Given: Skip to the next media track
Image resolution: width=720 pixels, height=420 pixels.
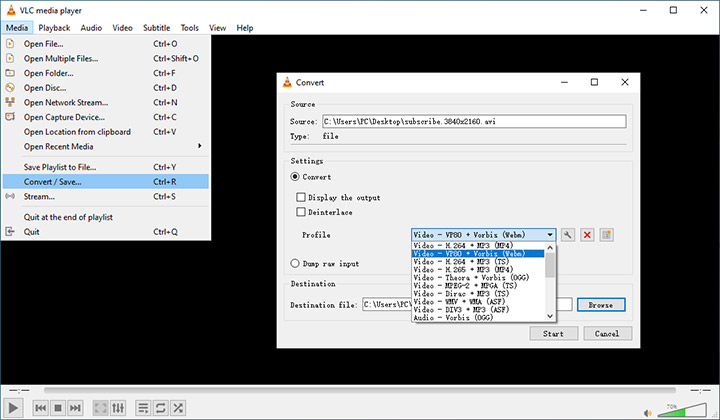Looking at the screenshot, I should 76,408.
